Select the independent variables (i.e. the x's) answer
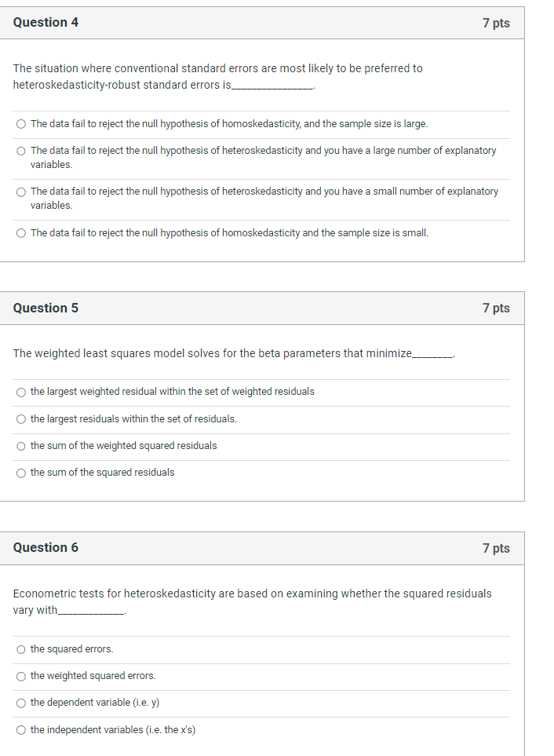 click(x=20, y=729)
